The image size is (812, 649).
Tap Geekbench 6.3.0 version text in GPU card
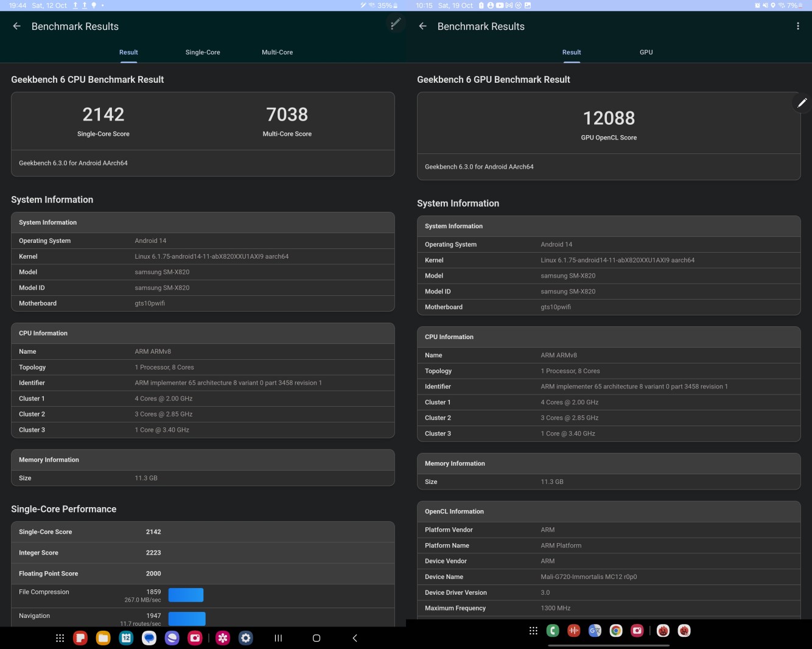[x=479, y=167]
